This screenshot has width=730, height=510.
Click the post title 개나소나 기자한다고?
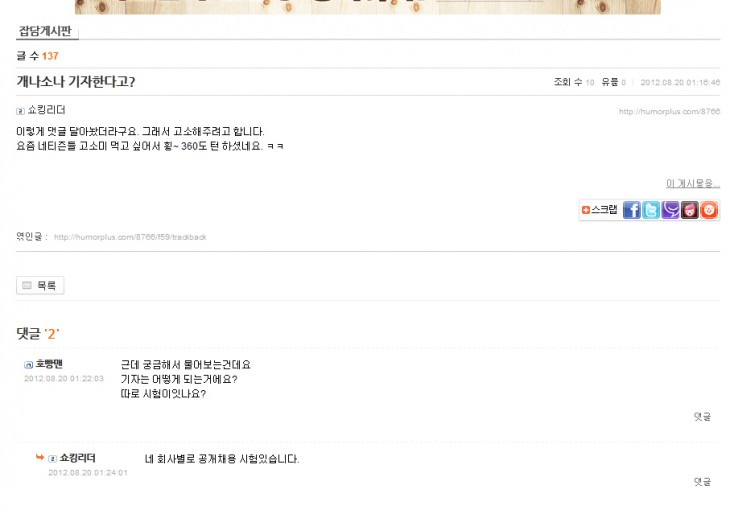point(75,82)
